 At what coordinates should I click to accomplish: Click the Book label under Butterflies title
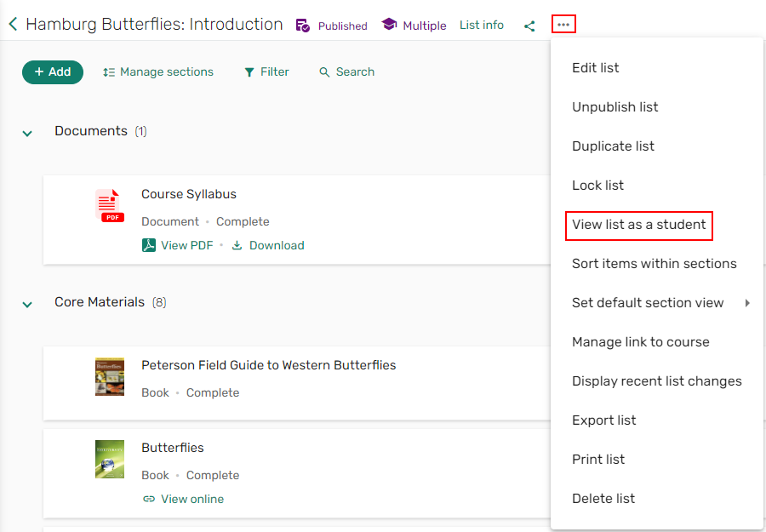(156, 475)
